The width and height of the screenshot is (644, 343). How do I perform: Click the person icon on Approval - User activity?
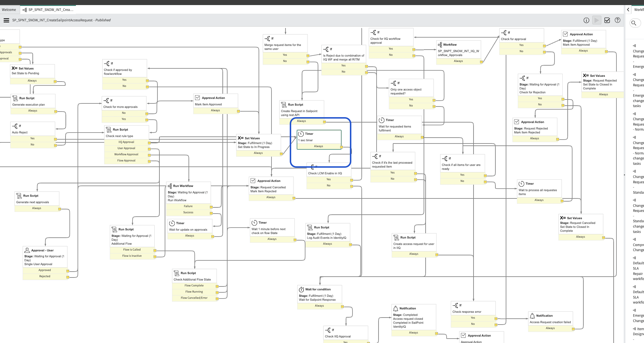(x=27, y=250)
